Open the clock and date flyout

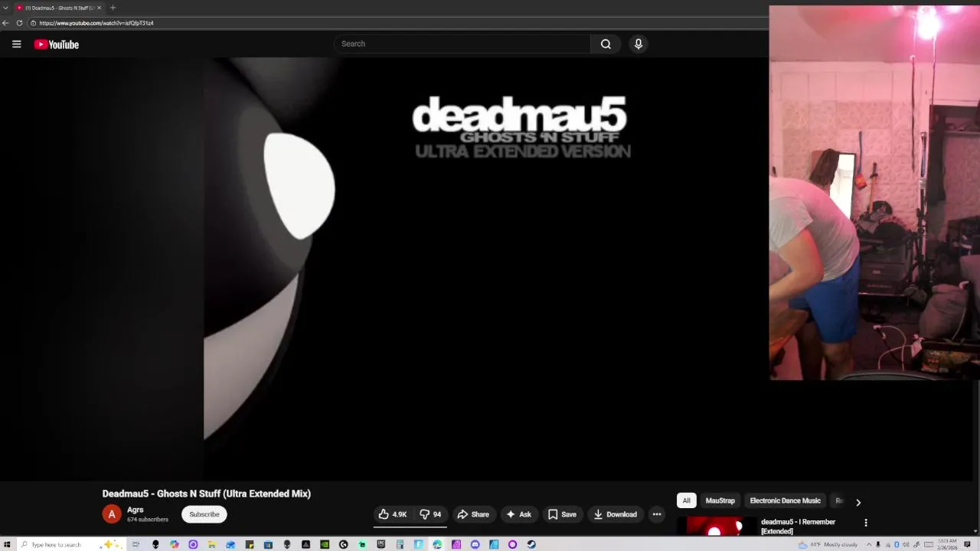click(x=947, y=544)
